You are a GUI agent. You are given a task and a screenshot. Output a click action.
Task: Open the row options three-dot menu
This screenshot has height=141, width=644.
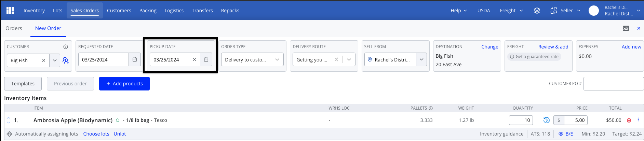click(x=638, y=120)
